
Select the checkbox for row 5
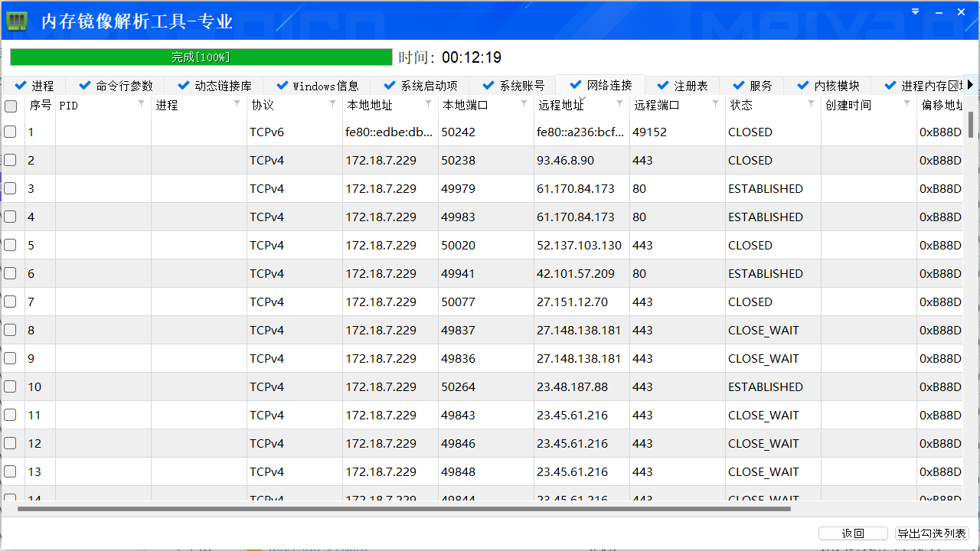click(x=10, y=245)
